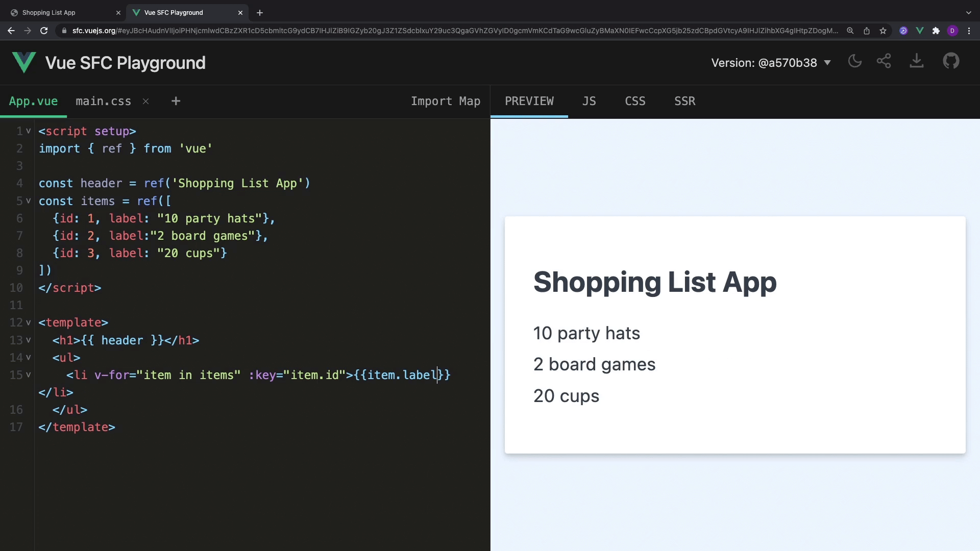The image size is (980, 551).
Task: Collapse the script setup block at line 1
Action: coord(29,131)
